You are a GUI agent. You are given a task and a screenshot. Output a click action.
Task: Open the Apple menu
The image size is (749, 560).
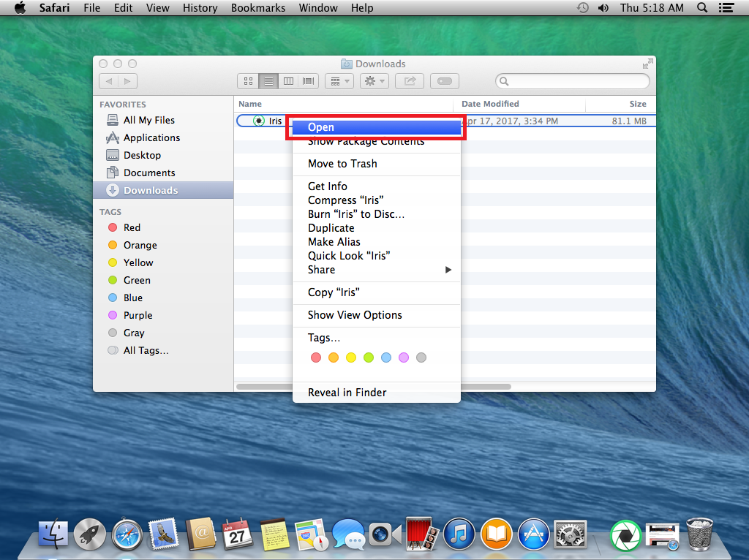20,7
